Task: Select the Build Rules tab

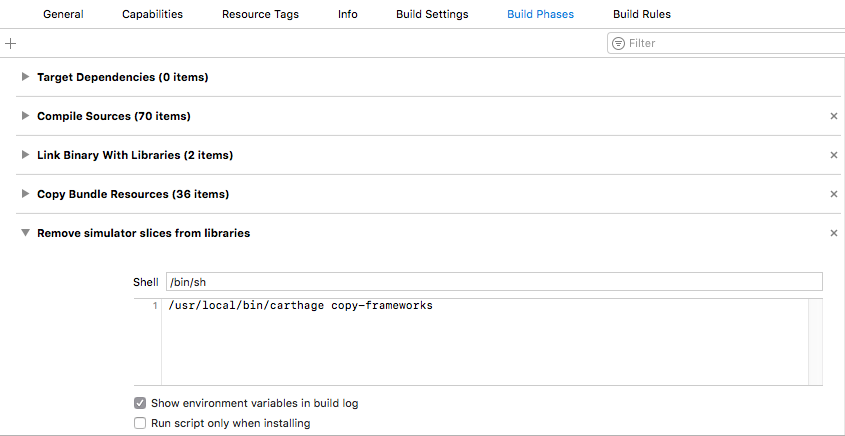Action: tap(642, 15)
